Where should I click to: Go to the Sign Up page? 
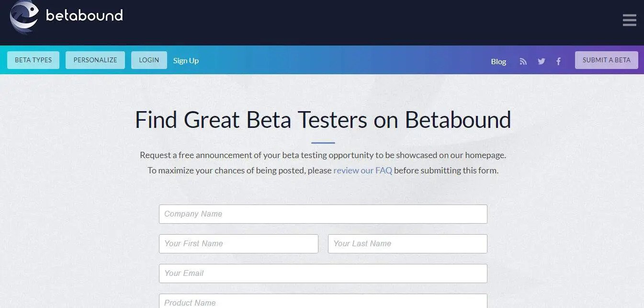(186, 61)
